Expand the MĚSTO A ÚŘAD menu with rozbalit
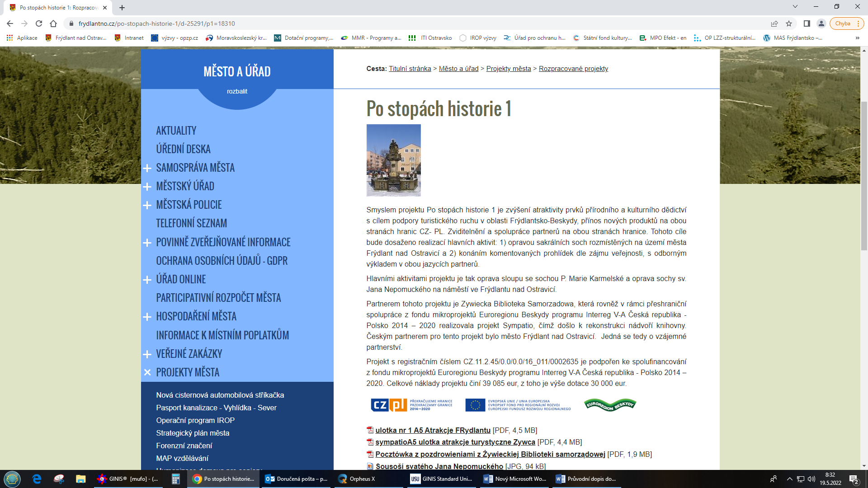The width and height of the screenshot is (868, 488). tap(237, 91)
